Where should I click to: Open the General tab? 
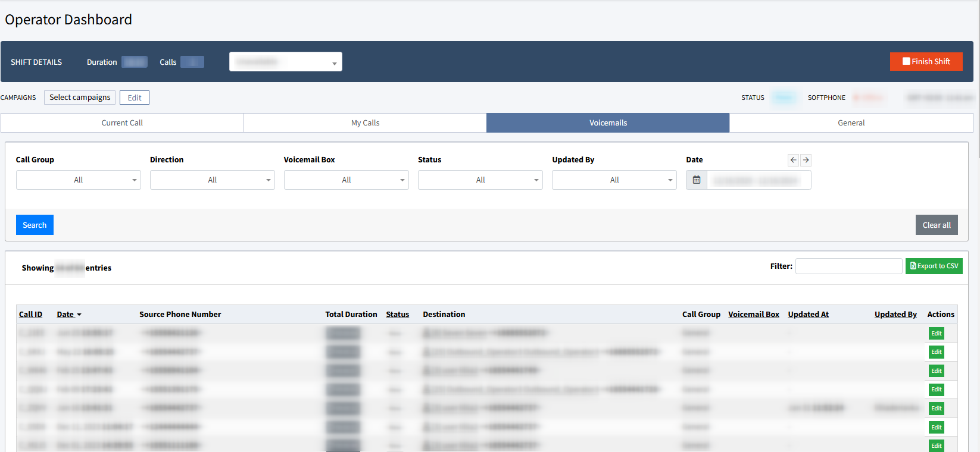851,123
